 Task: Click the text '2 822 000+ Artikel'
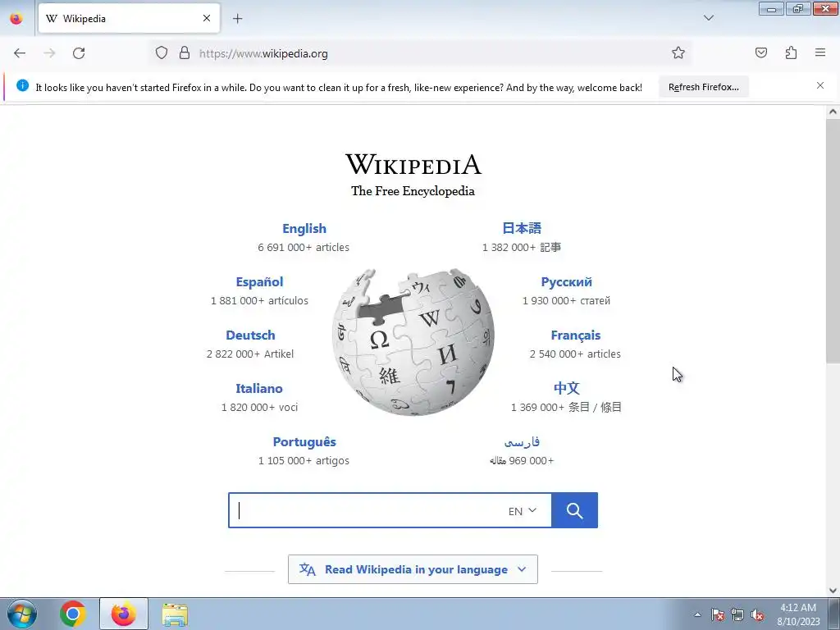coord(250,354)
